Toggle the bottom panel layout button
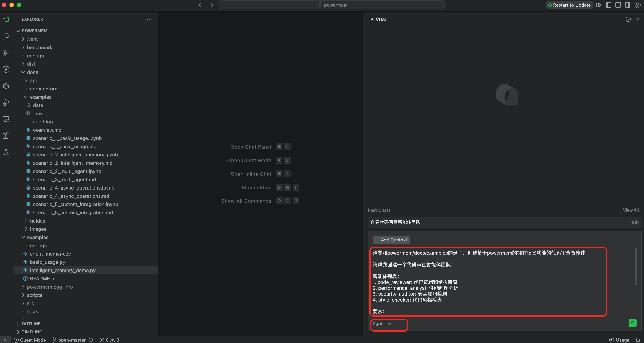The height and width of the screenshot is (343, 644). tap(618, 5)
